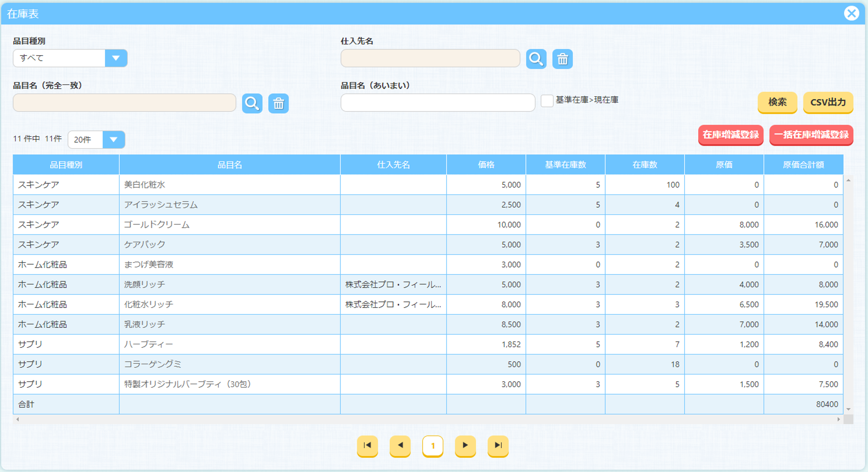Click the 在庫数 column header
Image resolution: width=868 pixels, height=472 pixels.
coord(645,165)
